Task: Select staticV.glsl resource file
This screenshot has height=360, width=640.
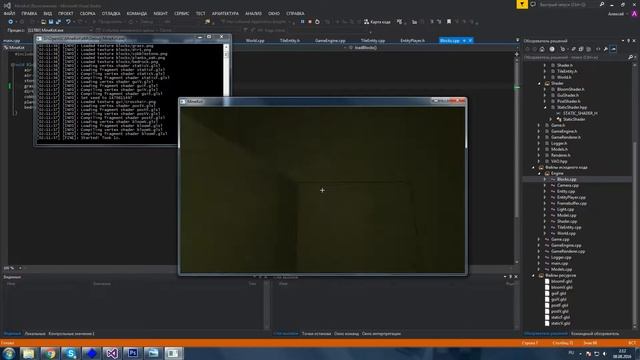Action: 560,323
